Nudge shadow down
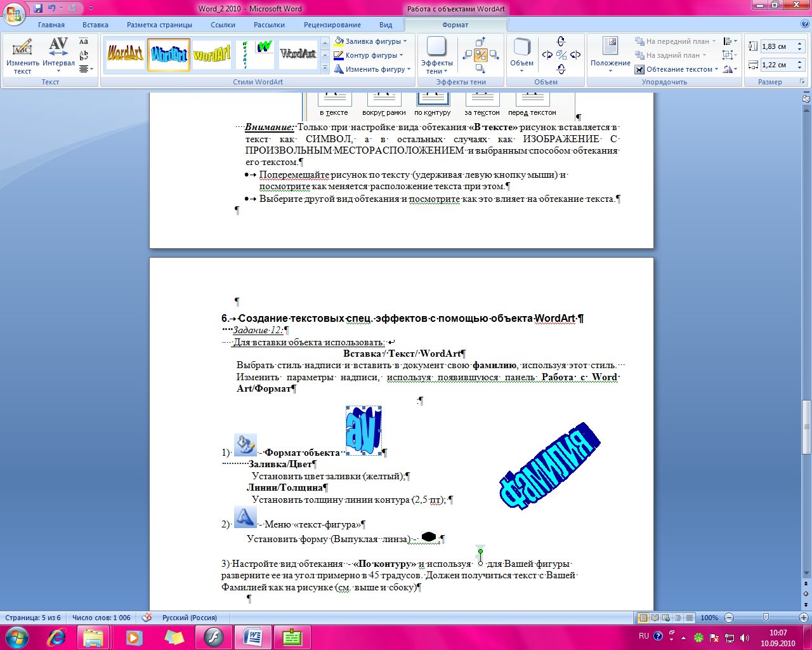The image size is (812, 650). click(x=480, y=69)
